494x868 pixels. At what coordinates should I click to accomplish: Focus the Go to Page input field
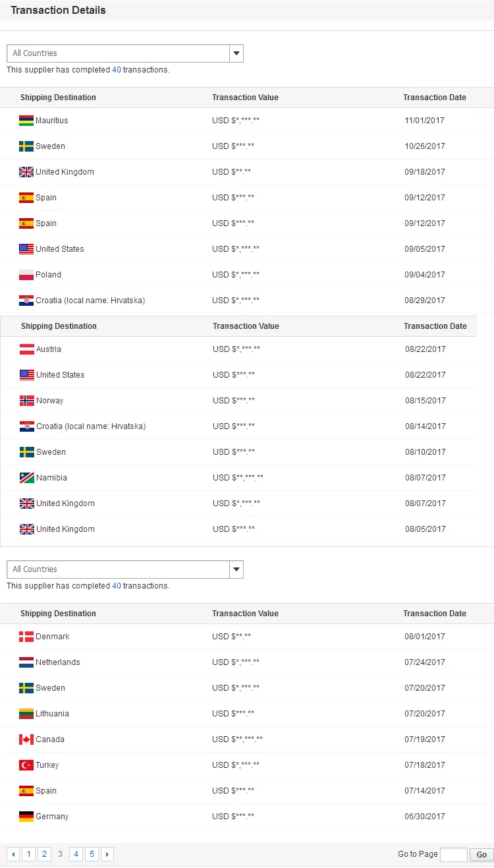(453, 855)
